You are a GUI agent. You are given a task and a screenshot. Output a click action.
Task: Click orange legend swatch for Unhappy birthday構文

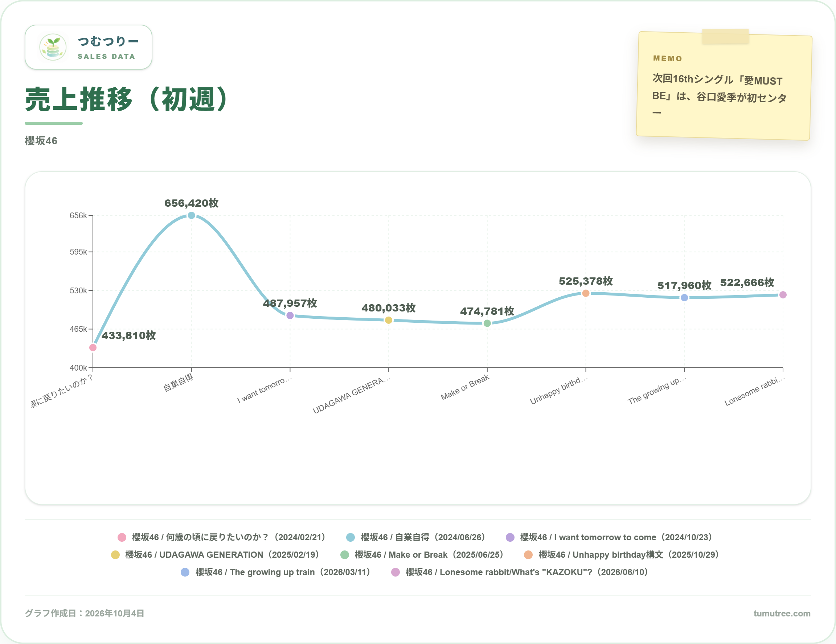tap(528, 554)
